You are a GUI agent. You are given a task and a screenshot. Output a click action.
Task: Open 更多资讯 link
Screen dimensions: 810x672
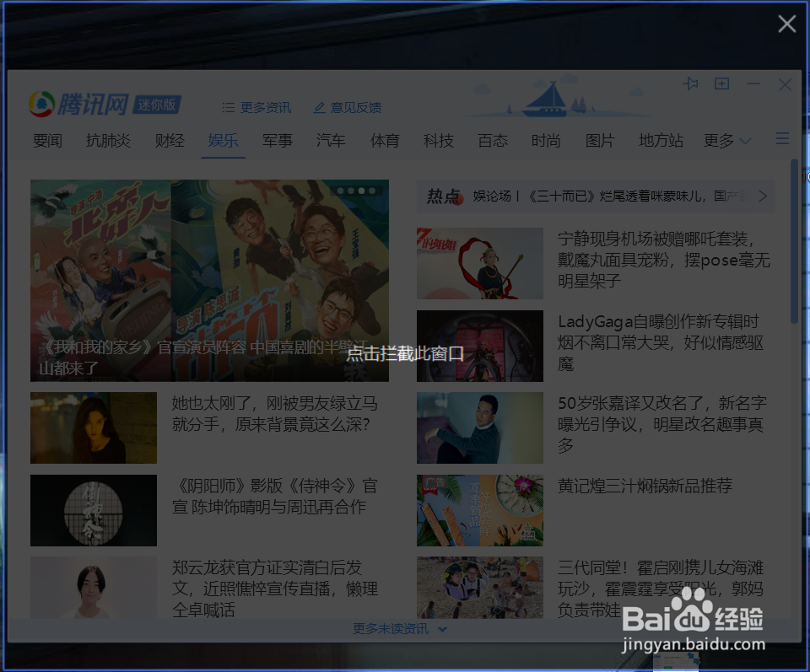pos(256,107)
